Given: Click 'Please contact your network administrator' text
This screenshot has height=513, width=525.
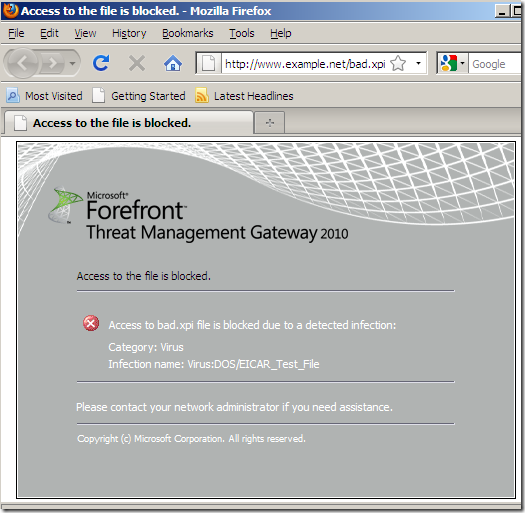Looking at the screenshot, I should pos(234,407).
